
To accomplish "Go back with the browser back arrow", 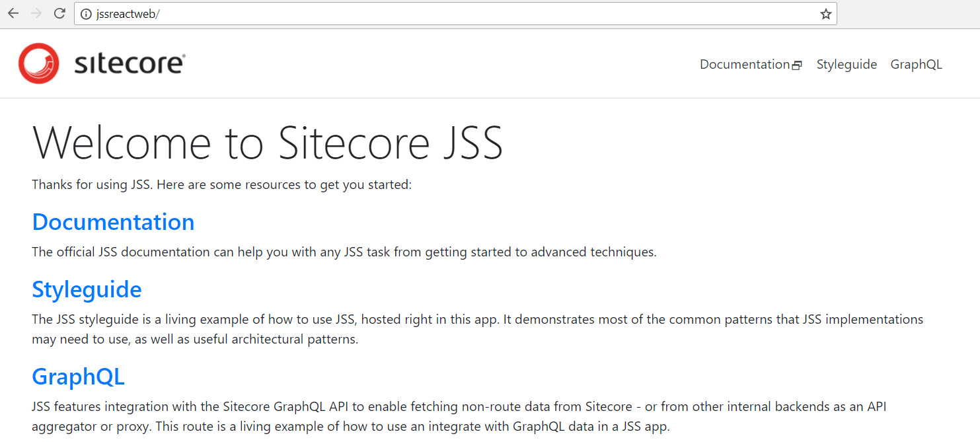I will click(13, 14).
